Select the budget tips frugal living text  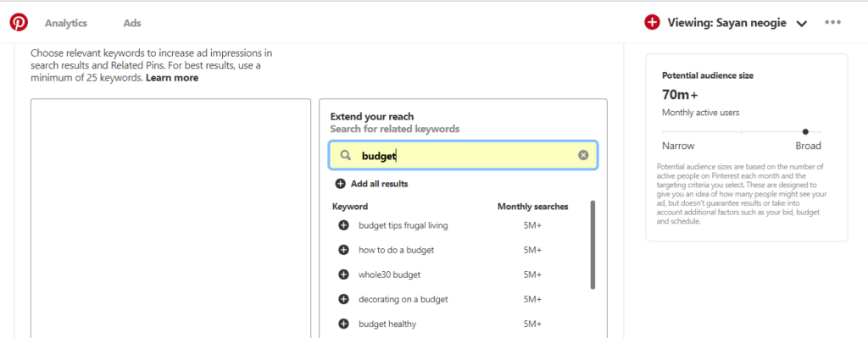point(403,225)
